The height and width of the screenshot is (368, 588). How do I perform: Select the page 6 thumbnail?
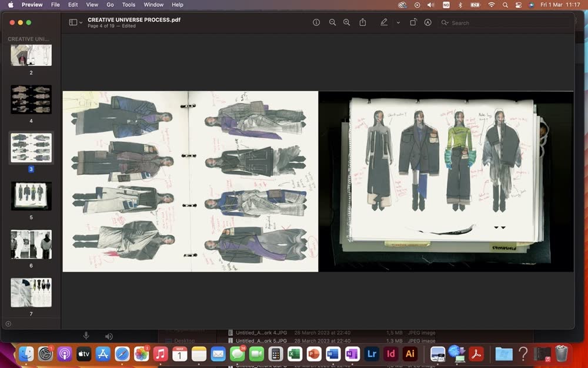tap(31, 245)
